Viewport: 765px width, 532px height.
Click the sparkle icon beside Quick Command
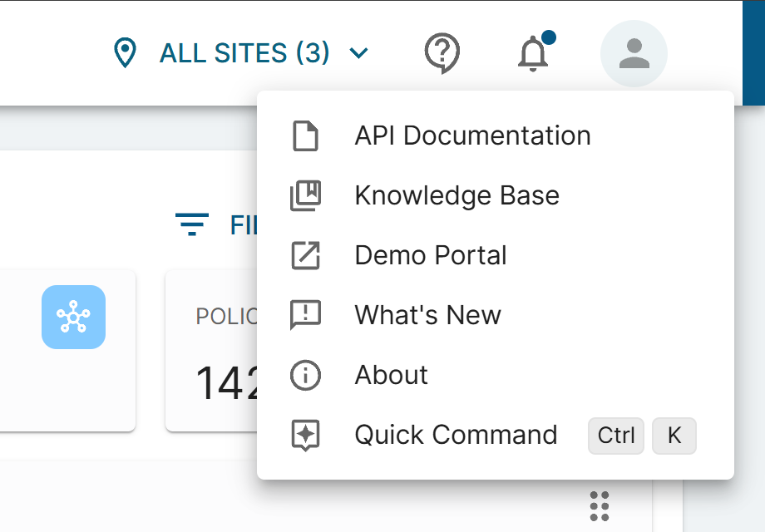pos(305,435)
